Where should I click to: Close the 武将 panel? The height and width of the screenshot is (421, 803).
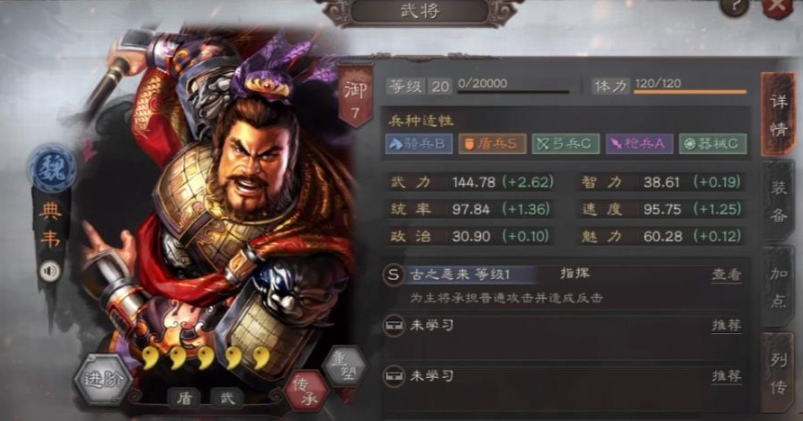click(x=777, y=7)
